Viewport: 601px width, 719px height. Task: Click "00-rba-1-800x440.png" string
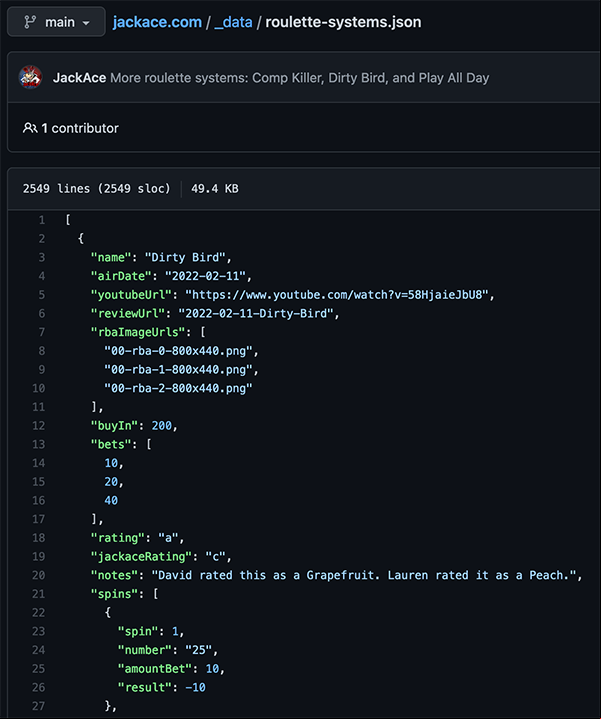178,370
